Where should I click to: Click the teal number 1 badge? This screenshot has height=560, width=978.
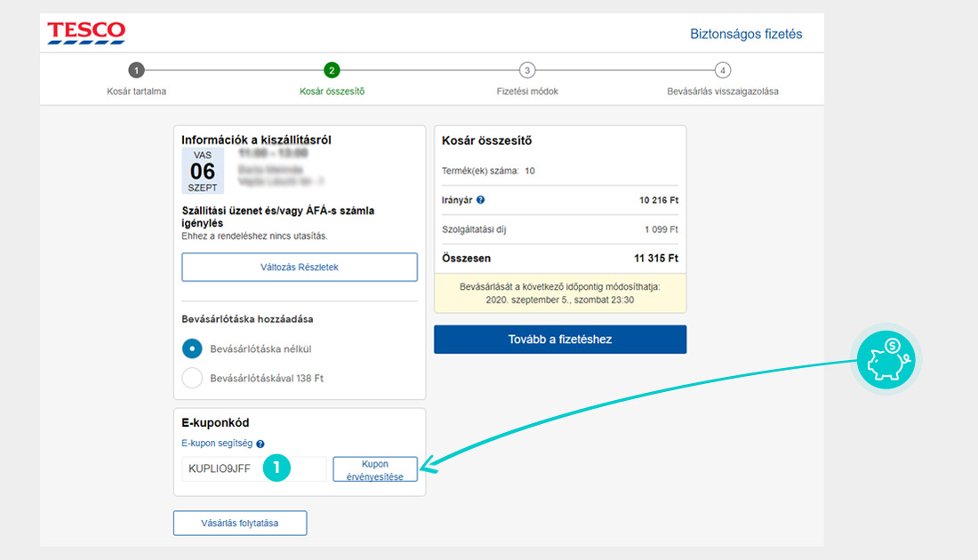[x=277, y=467]
